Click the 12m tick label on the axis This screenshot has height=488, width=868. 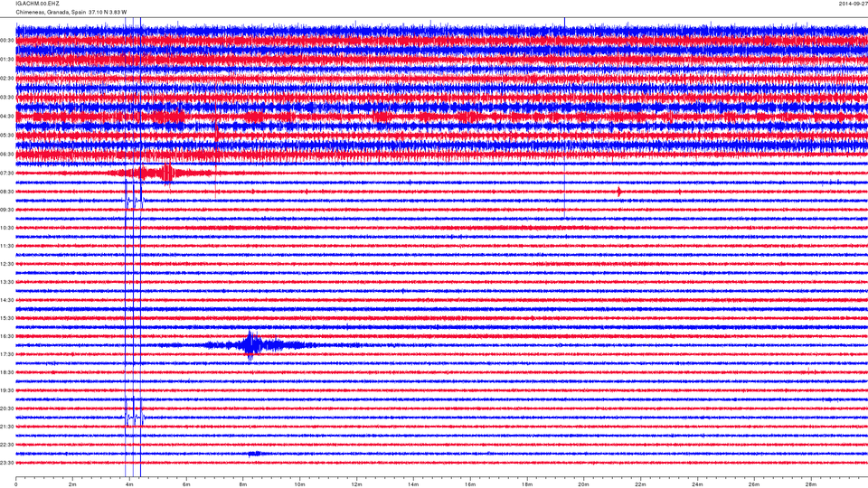point(356,484)
